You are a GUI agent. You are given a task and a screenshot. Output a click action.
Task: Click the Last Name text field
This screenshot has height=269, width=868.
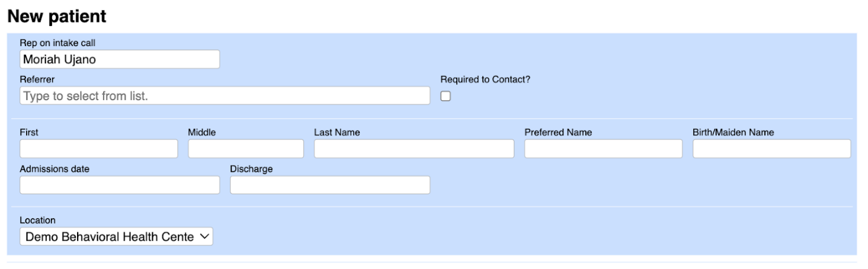414,149
